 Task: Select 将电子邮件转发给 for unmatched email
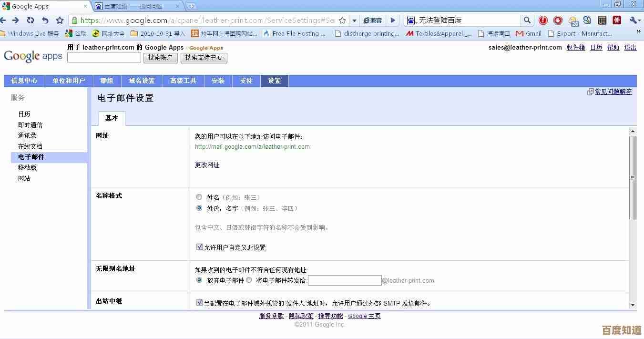click(x=249, y=280)
